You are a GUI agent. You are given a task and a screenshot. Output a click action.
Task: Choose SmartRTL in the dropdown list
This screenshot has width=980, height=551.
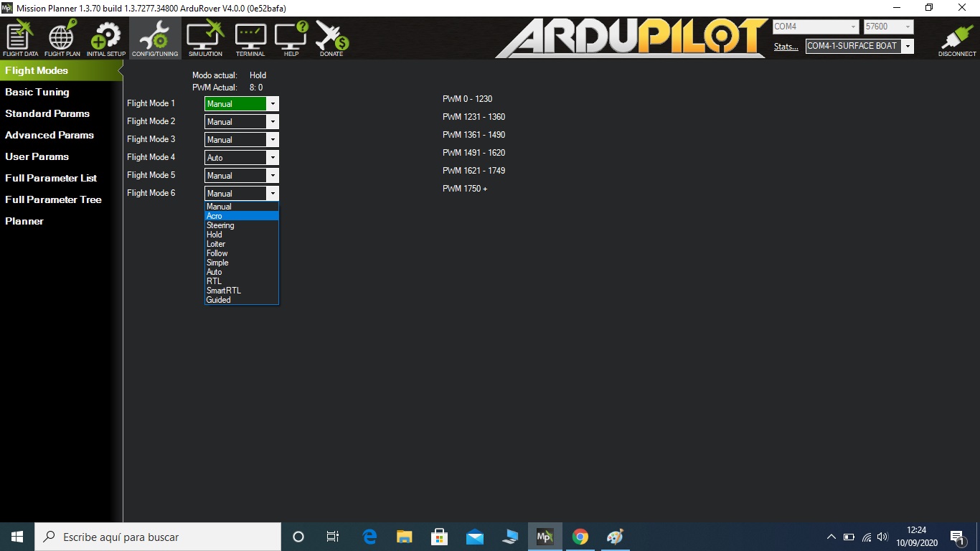click(x=224, y=291)
